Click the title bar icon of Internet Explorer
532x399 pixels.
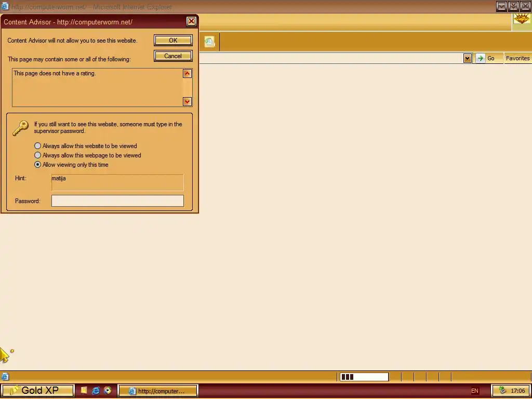pyautogui.click(x=5, y=6)
